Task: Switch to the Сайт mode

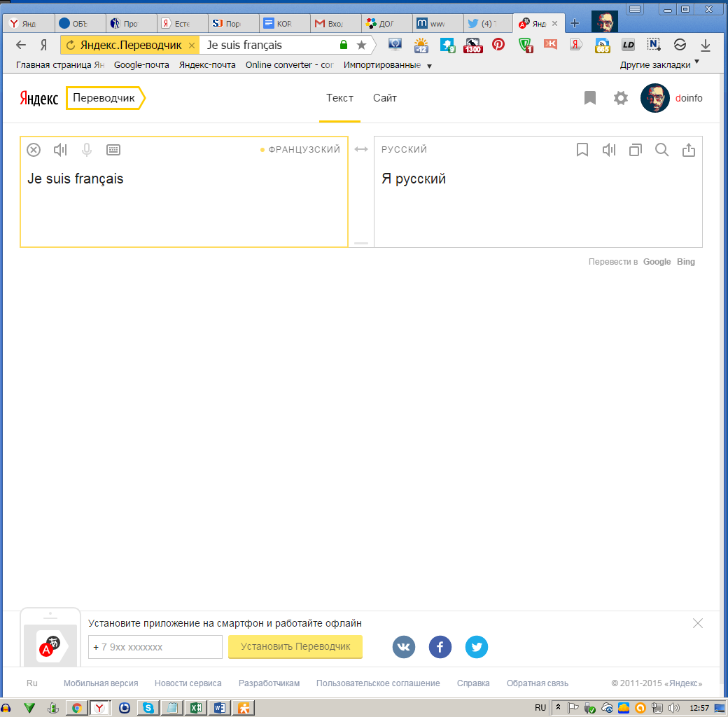Action: coord(385,98)
